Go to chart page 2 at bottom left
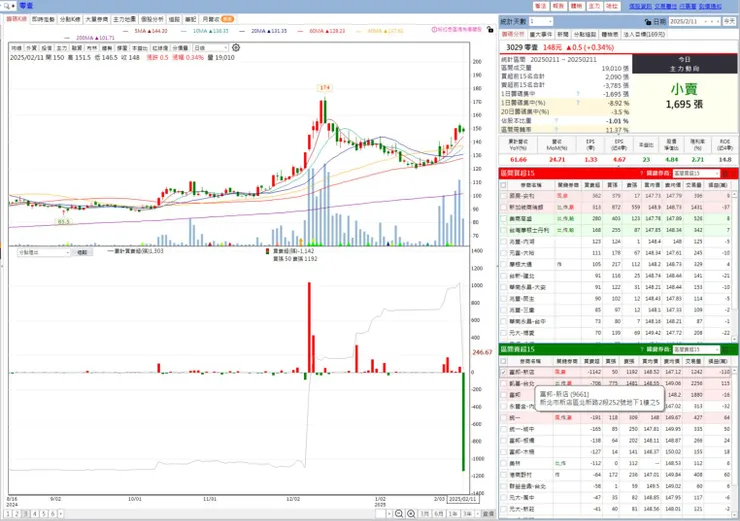 click(17, 513)
